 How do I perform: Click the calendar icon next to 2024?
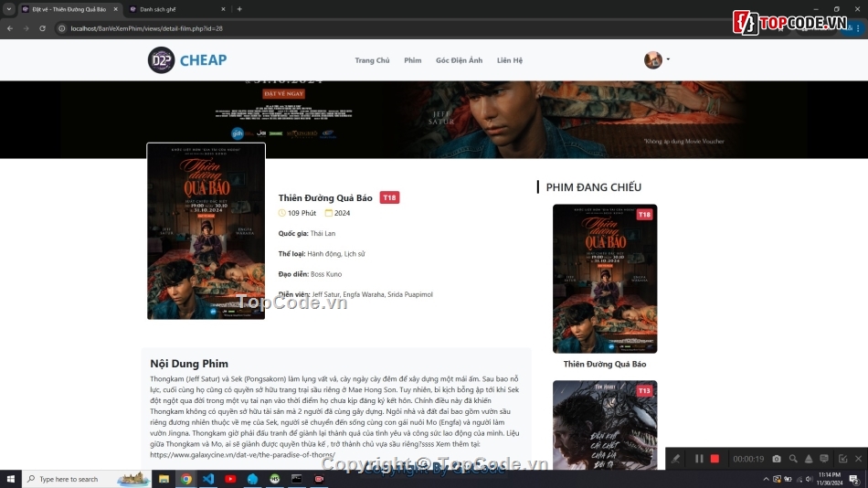pyautogui.click(x=328, y=213)
